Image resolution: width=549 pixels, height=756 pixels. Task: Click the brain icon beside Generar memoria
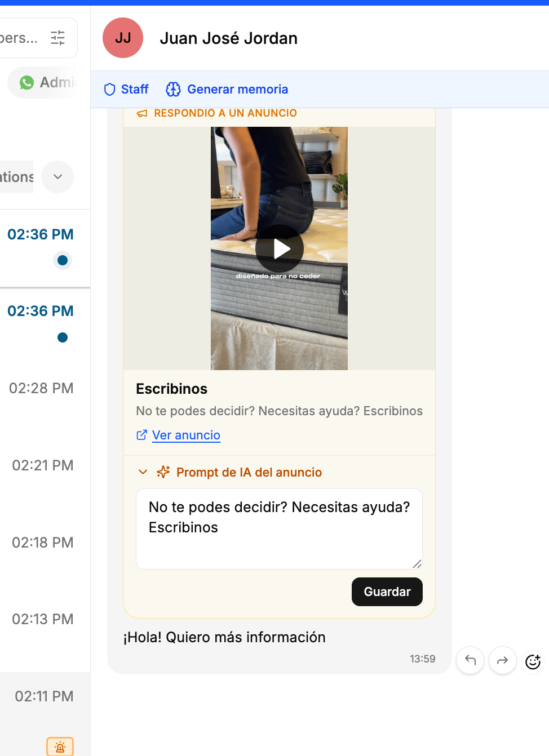173,89
